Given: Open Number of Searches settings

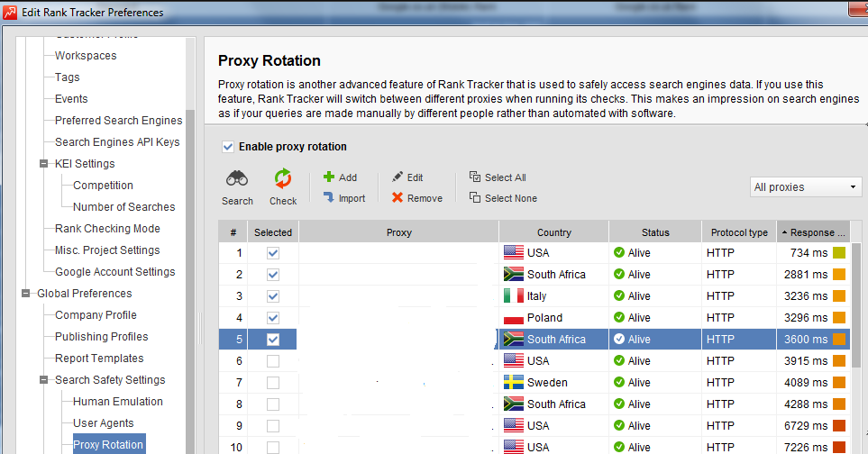Looking at the screenshot, I should tap(124, 207).
